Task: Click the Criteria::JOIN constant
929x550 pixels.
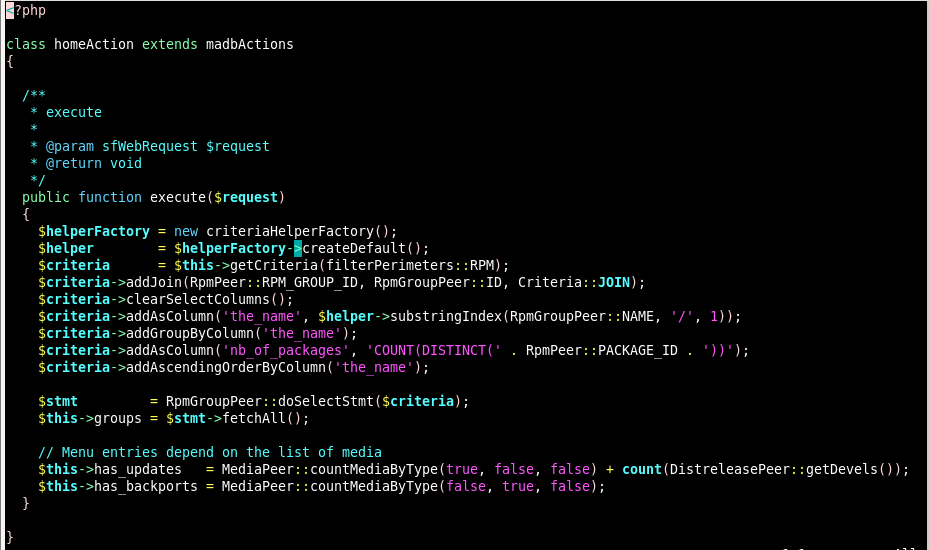Action: [x=578, y=282]
